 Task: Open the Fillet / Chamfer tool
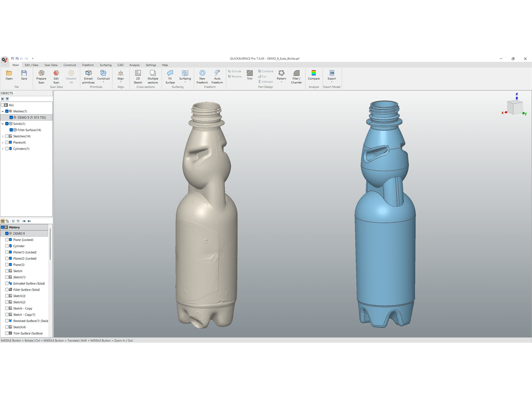coord(296,77)
